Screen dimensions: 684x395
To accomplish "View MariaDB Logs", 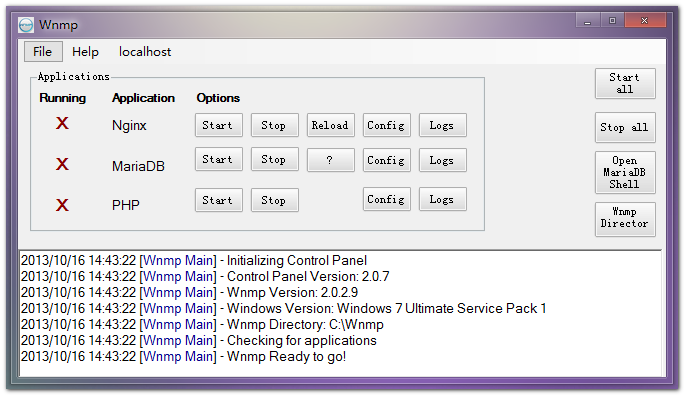I will 443,160.
